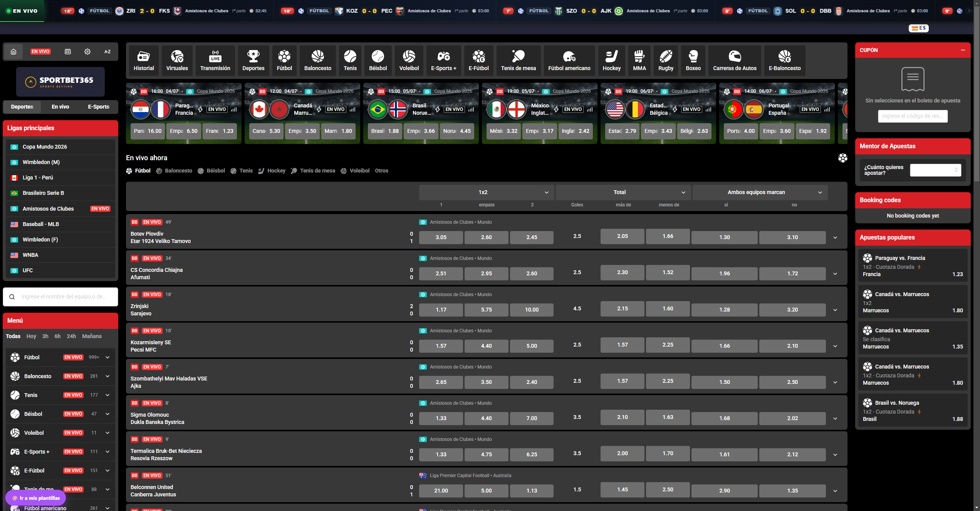Open the Béisbol category icon
The width and height of the screenshot is (980, 511).
(x=378, y=61)
